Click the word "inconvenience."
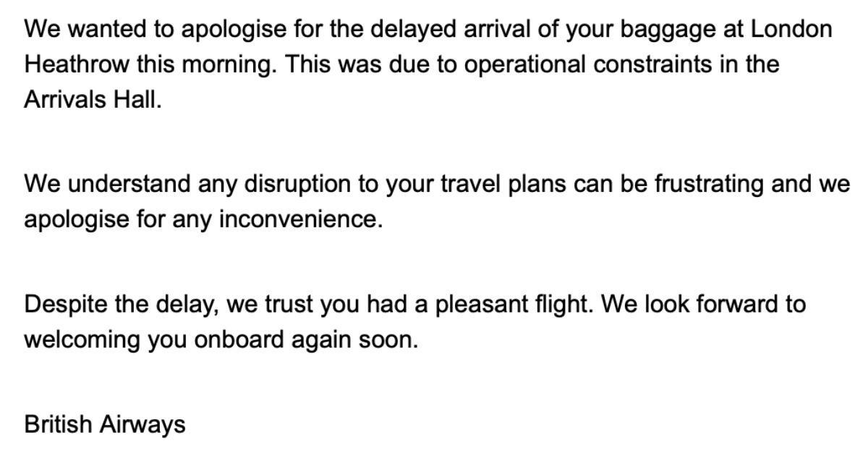This screenshot has width=868, height=464. click(x=300, y=219)
